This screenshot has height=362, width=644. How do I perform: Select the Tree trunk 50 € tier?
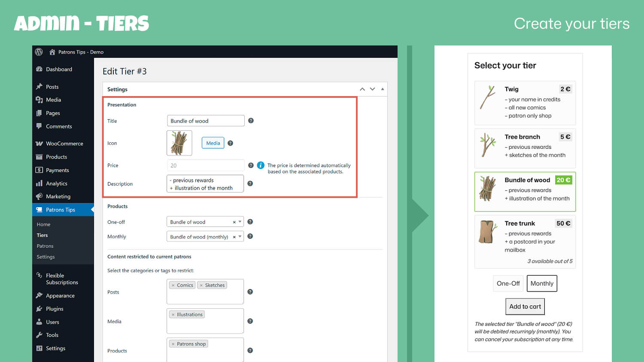coord(525,242)
